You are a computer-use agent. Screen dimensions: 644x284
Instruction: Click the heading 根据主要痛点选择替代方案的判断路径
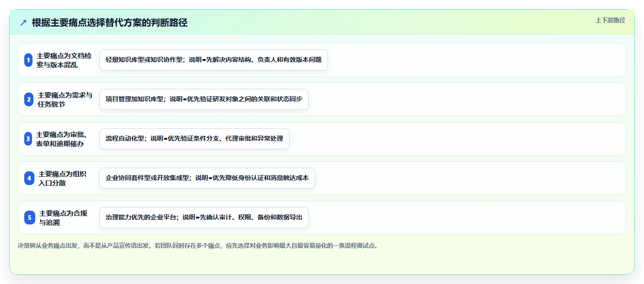[x=110, y=23]
